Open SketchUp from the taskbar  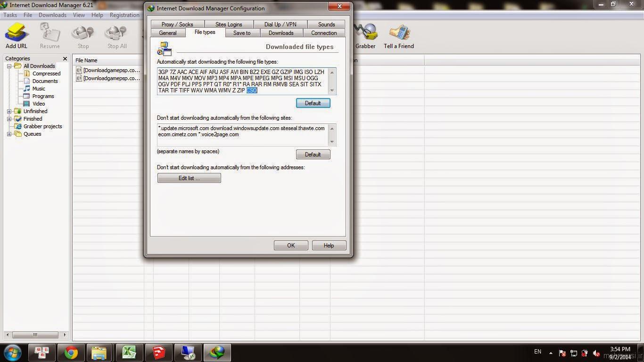(x=158, y=353)
